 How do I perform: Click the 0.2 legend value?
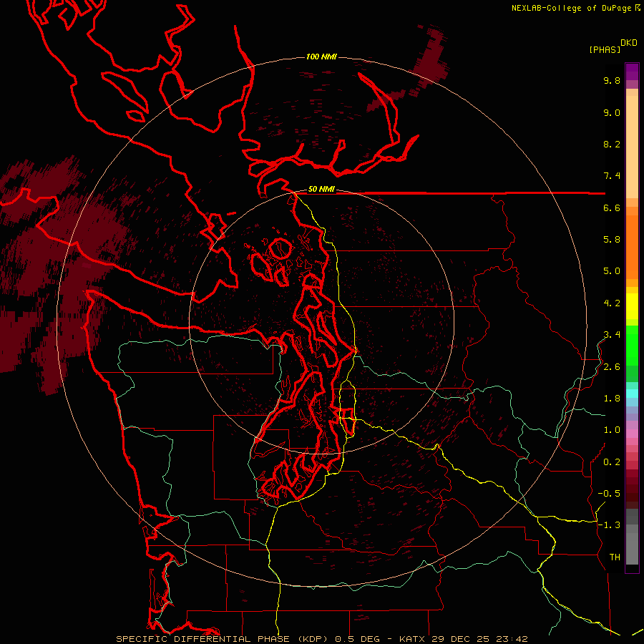click(x=612, y=462)
